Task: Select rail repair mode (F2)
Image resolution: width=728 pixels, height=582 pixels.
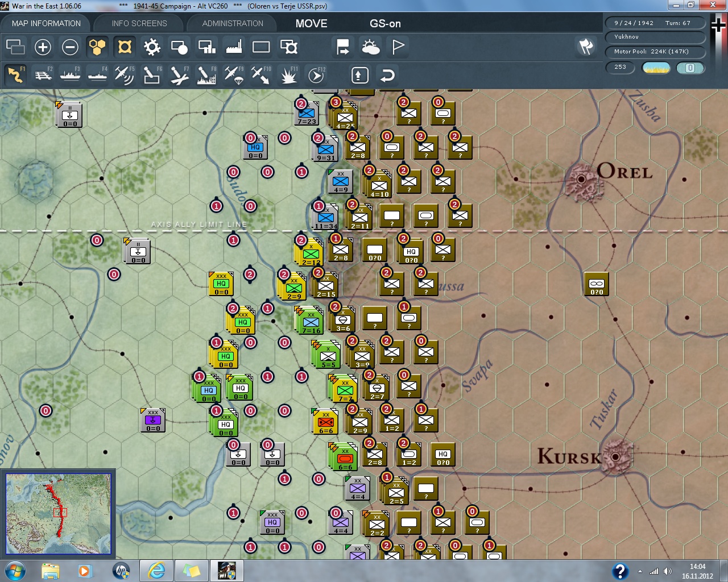Action: [x=43, y=74]
